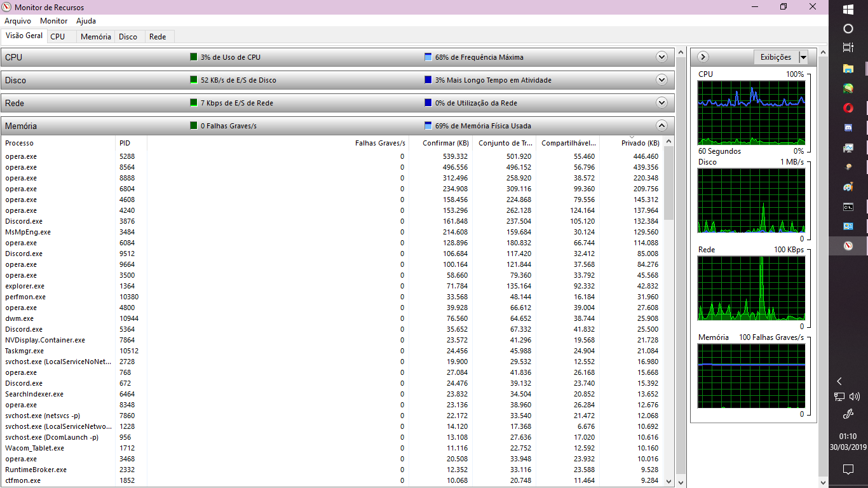Sort by the Processo column header
The height and width of the screenshot is (488, 868).
tap(58, 143)
